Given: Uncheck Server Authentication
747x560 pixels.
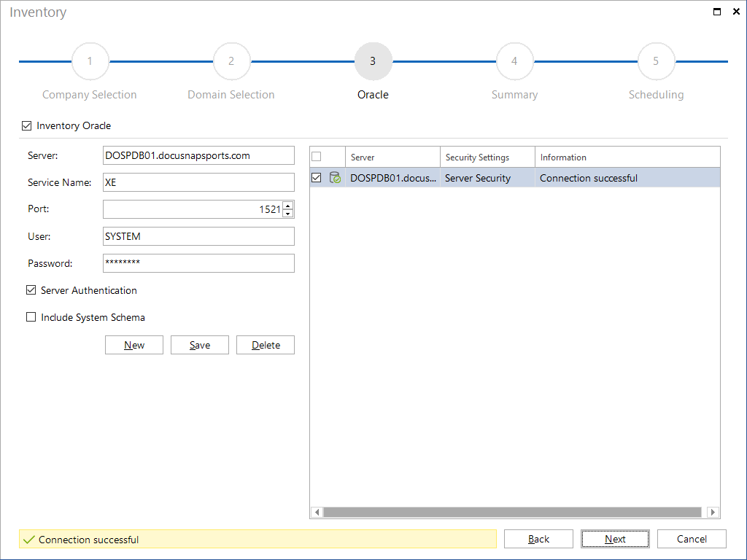Looking at the screenshot, I should coord(31,290).
